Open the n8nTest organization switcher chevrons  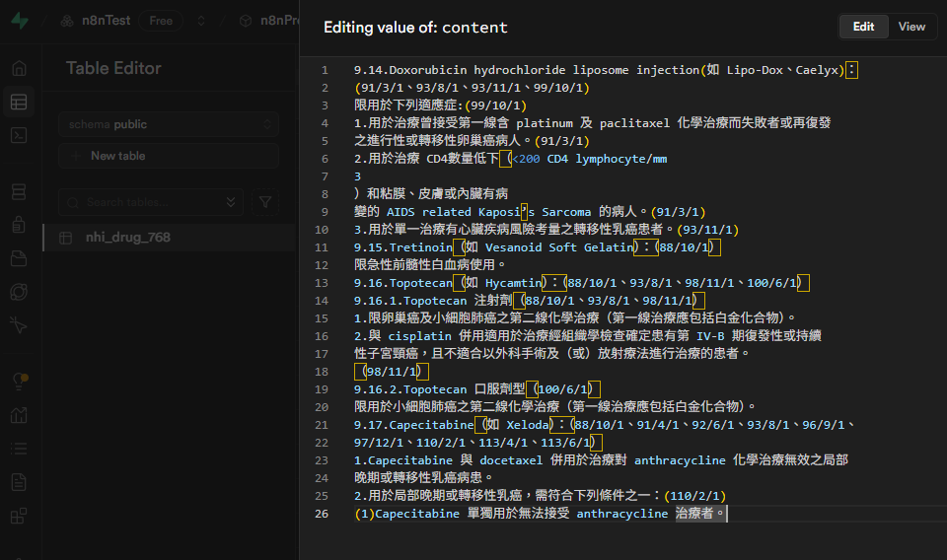coord(201,21)
